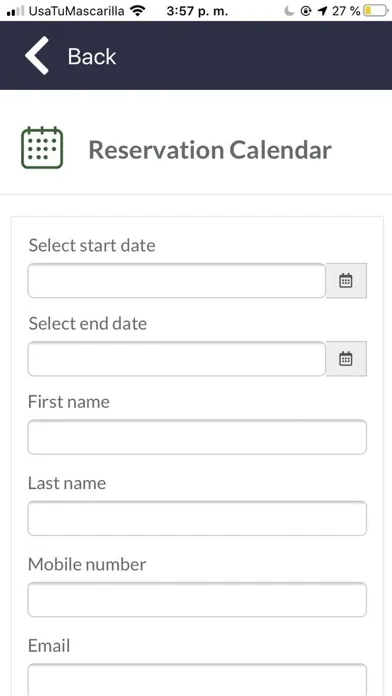Focus the Select start date field
Viewport: 392px width, 696px height.
(177, 281)
